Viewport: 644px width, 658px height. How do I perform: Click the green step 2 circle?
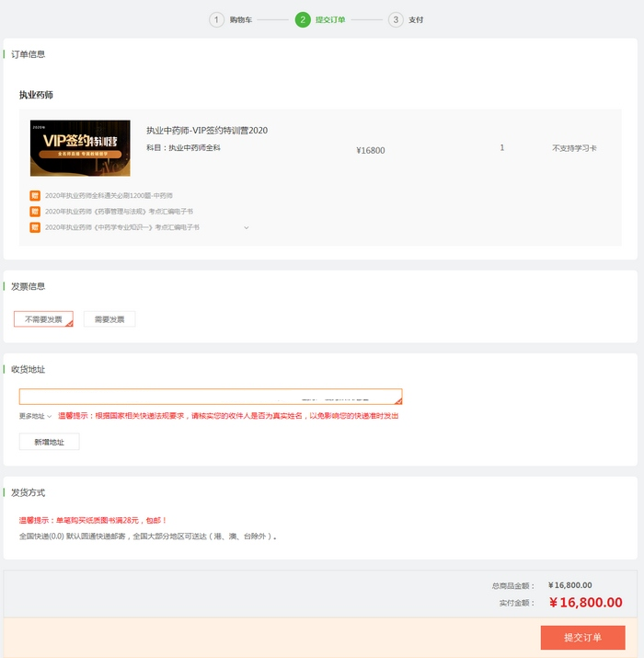pyautogui.click(x=303, y=19)
